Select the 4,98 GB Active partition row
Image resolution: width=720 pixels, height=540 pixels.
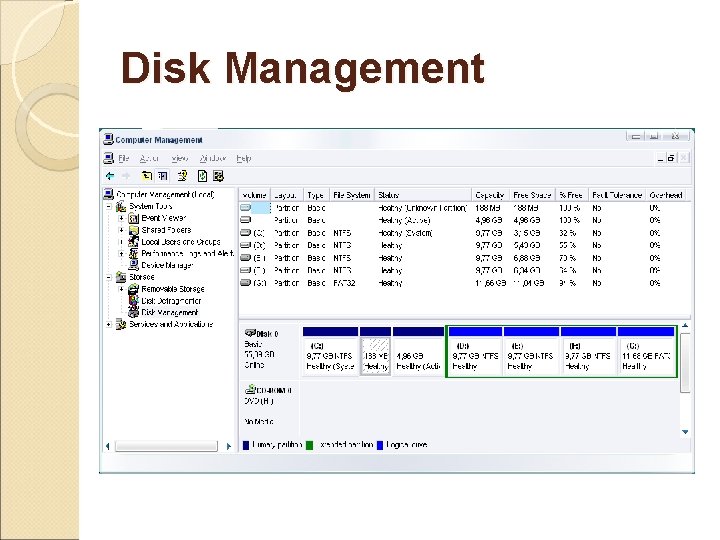pos(464,220)
